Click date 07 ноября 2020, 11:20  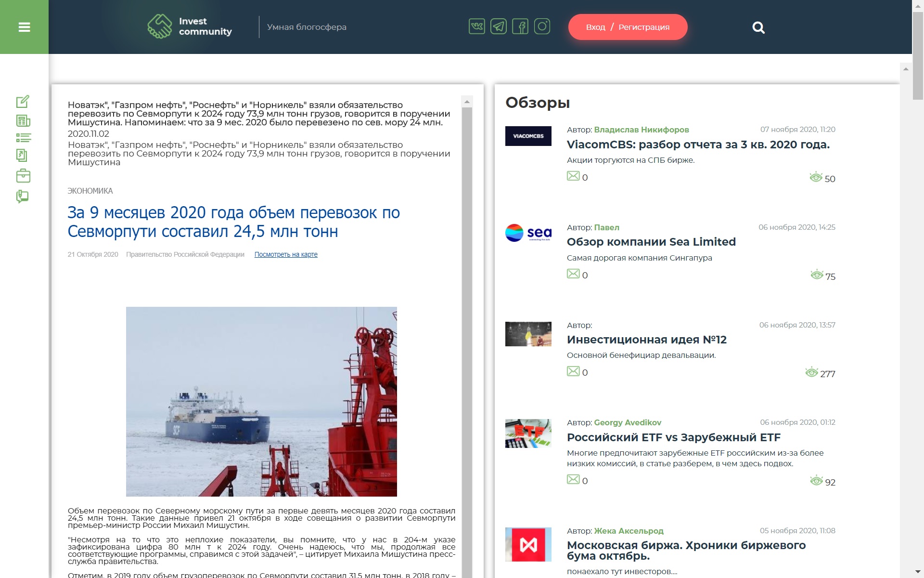(797, 130)
